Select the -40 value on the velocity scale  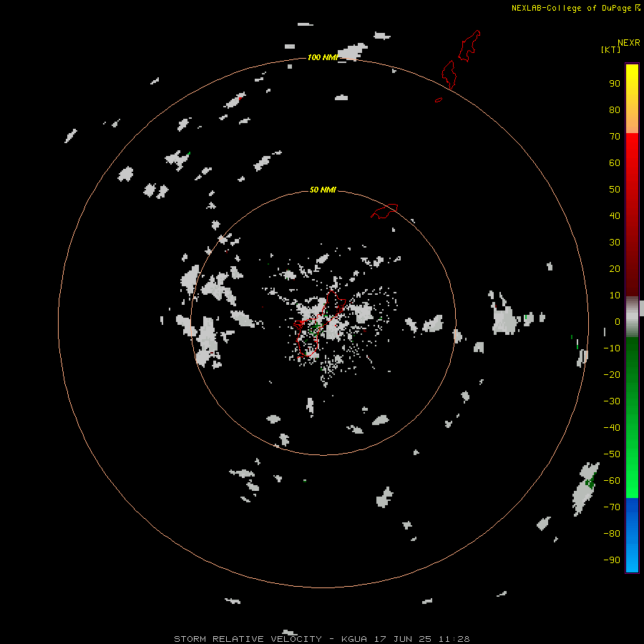click(612, 428)
